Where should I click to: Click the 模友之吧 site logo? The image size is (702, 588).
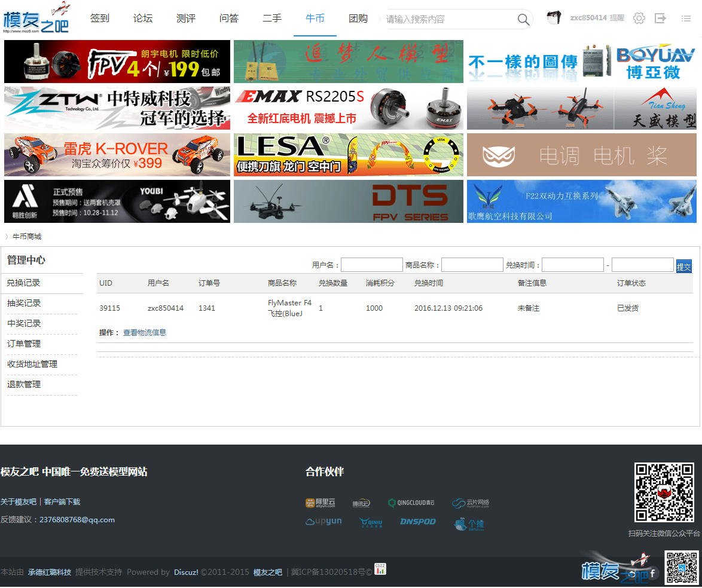pyautogui.click(x=36, y=18)
